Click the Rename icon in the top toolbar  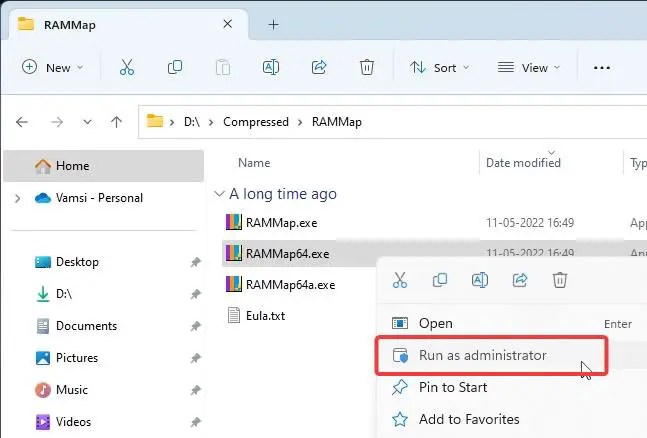point(271,67)
